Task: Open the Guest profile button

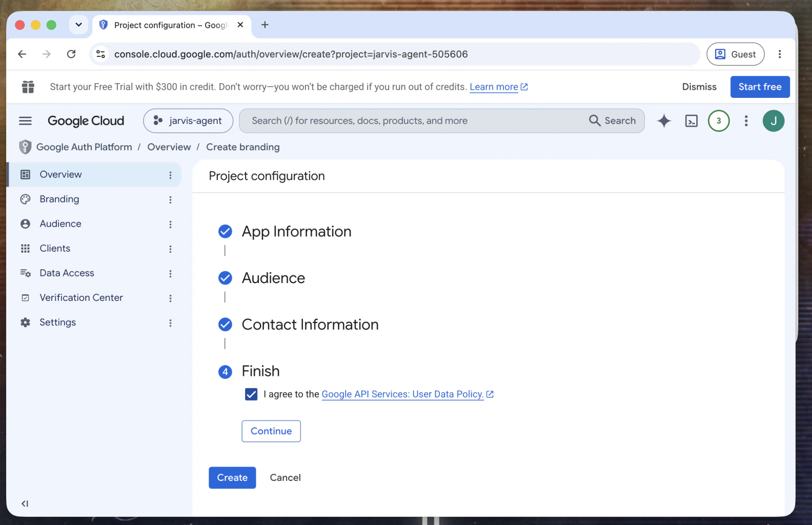Action: pos(735,54)
